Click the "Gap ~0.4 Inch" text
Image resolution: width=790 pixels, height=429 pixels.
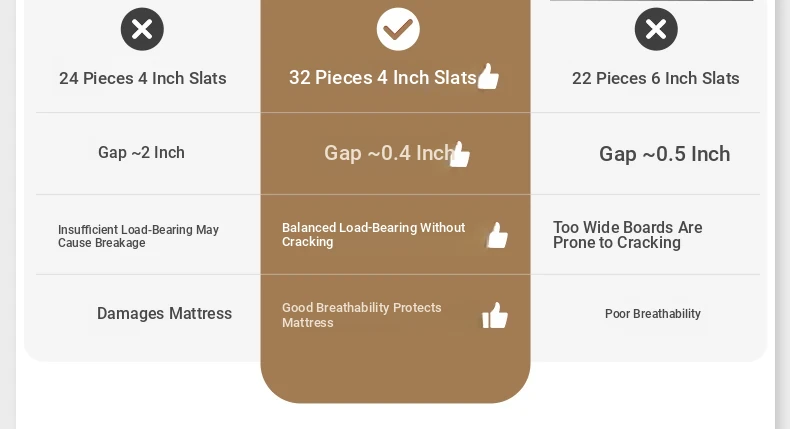pos(388,153)
